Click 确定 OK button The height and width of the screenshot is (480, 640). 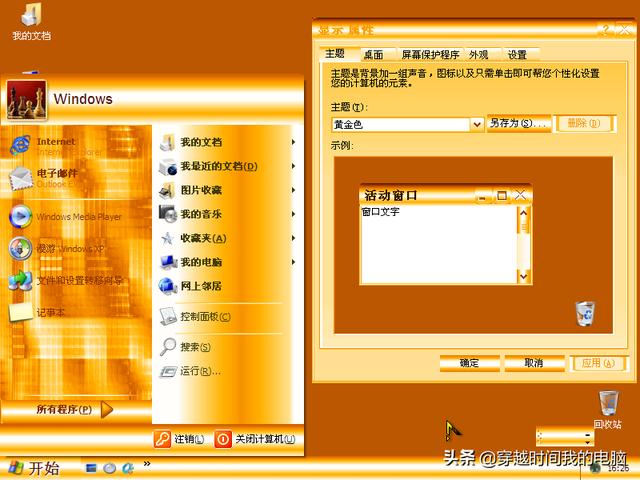coord(469,363)
